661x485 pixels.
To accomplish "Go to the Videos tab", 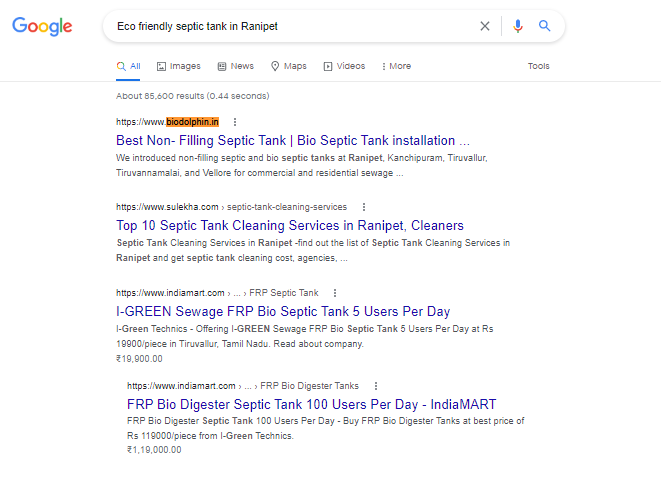I will tap(344, 66).
